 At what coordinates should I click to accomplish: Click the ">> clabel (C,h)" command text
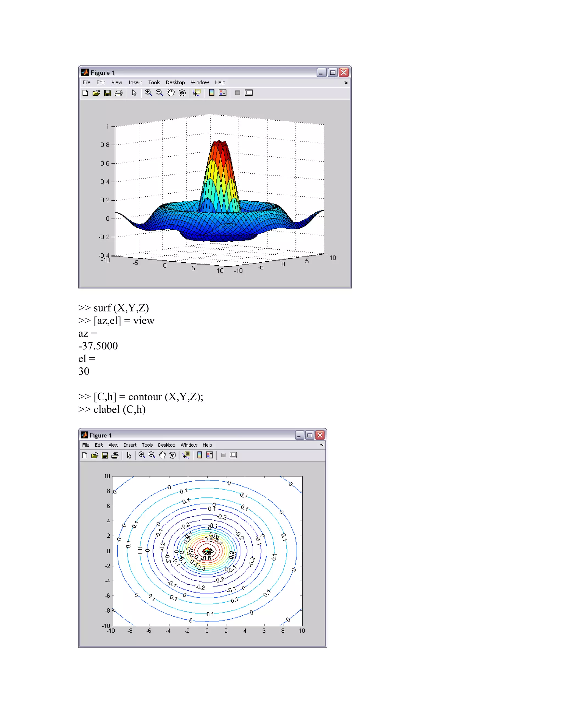point(112,409)
